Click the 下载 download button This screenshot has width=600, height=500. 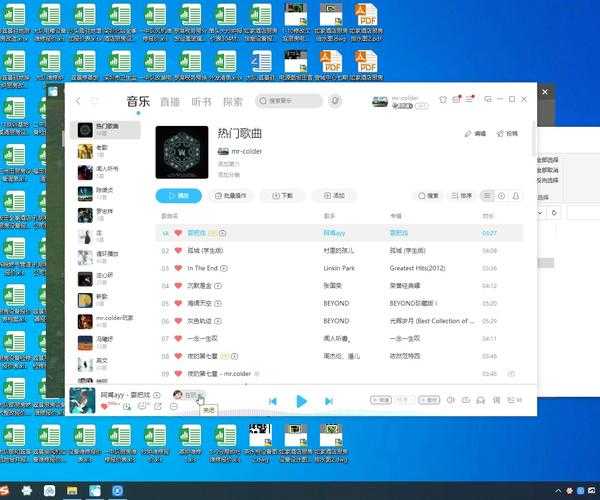pyautogui.click(x=282, y=195)
